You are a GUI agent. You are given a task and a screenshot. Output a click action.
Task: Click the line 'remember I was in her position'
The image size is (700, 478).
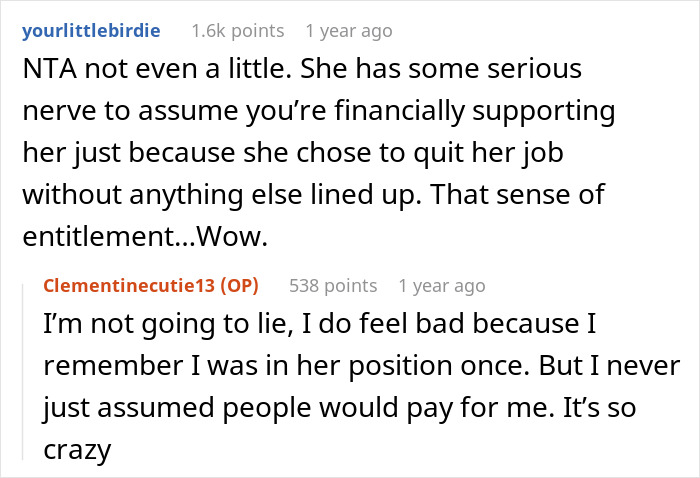pyautogui.click(x=362, y=366)
